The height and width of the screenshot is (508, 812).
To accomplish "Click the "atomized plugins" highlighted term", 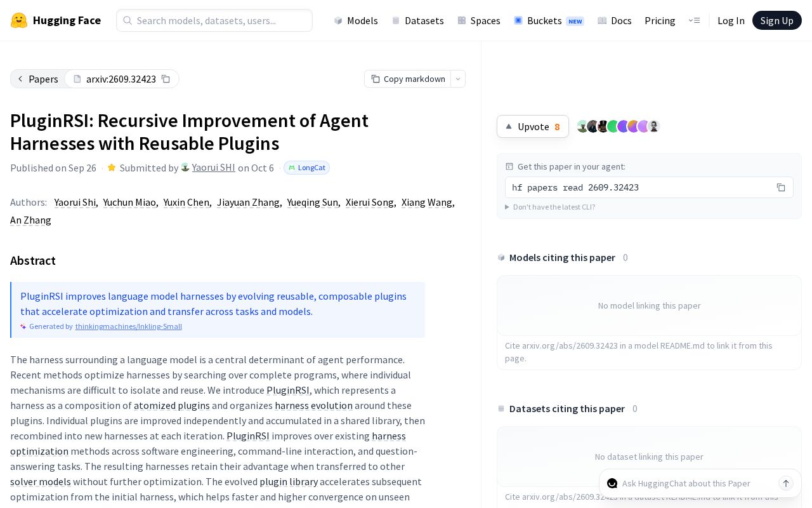I will [x=172, y=405].
